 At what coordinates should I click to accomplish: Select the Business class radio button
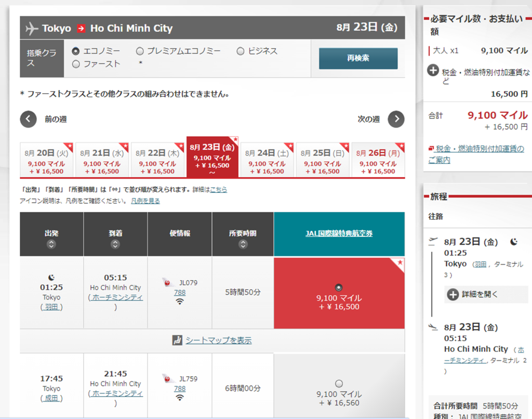(241, 51)
